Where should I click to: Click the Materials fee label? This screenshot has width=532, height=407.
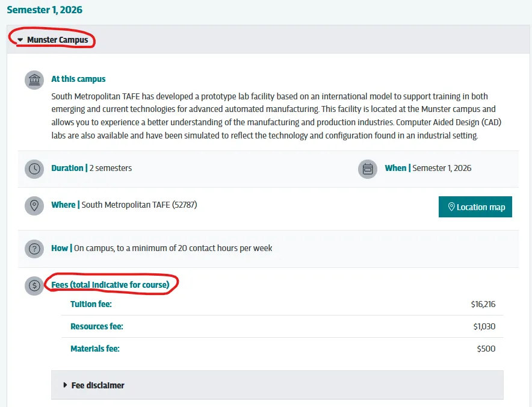(95, 349)
